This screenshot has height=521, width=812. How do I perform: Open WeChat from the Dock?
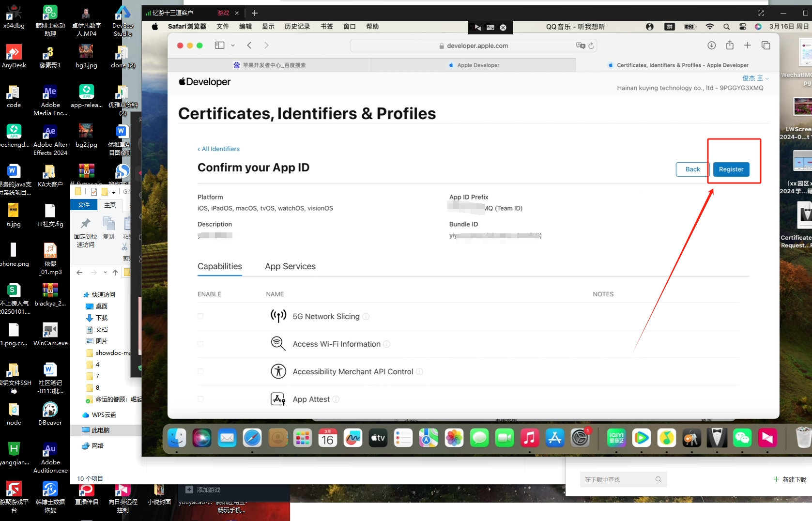[742, 438]
